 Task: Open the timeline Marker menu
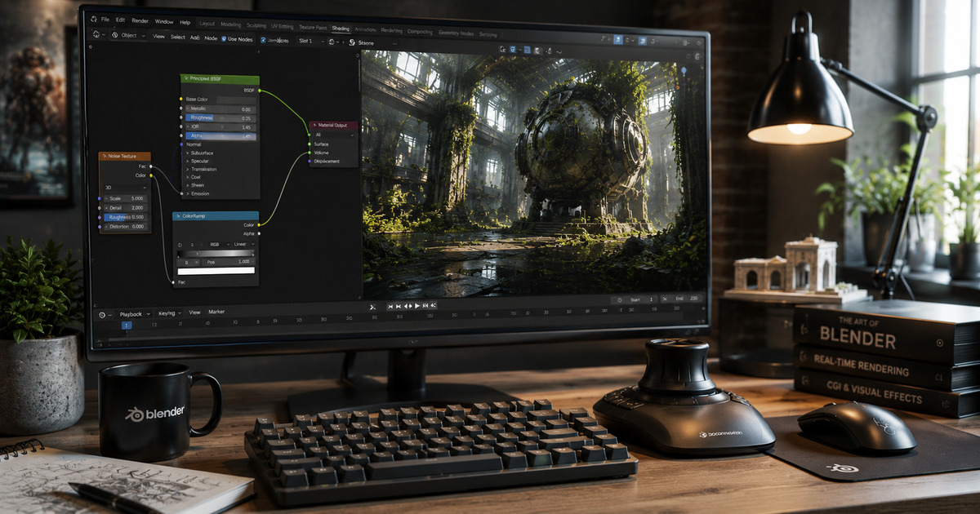(x=216, y=312)
